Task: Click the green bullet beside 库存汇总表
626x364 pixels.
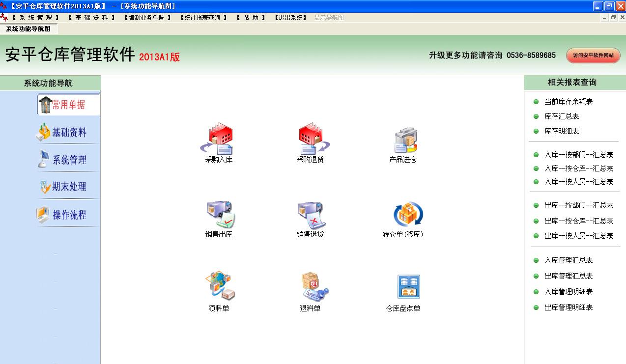Action: pyautogui.click(x=536, y=116)
